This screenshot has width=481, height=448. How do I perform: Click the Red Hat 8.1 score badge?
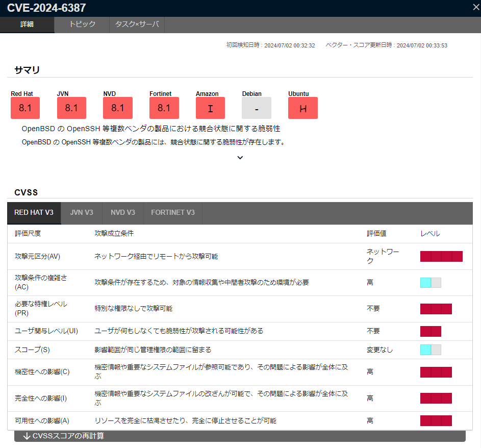click(25, 108)
